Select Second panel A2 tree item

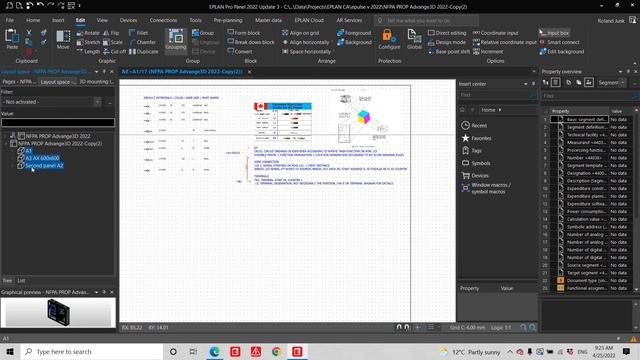44,166
